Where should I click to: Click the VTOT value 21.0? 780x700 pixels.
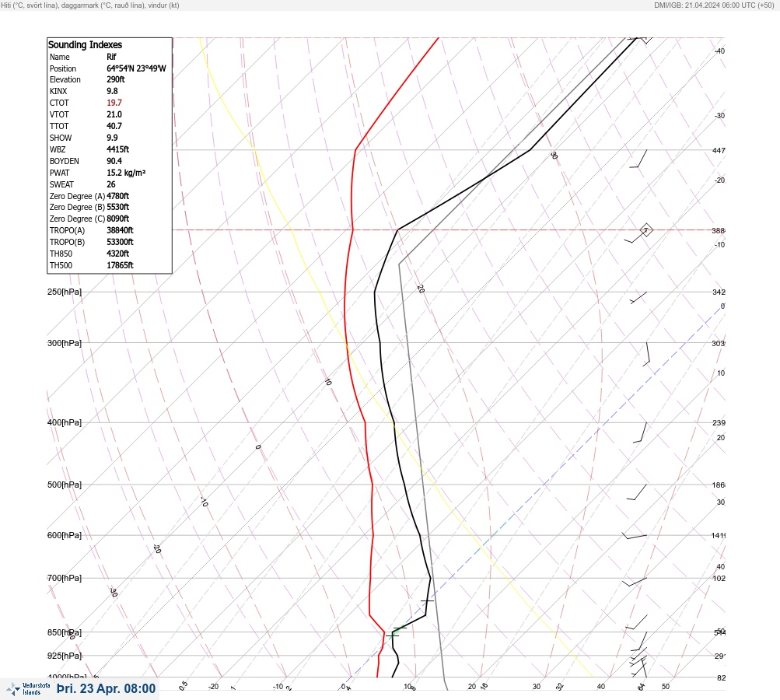(114, 114)
